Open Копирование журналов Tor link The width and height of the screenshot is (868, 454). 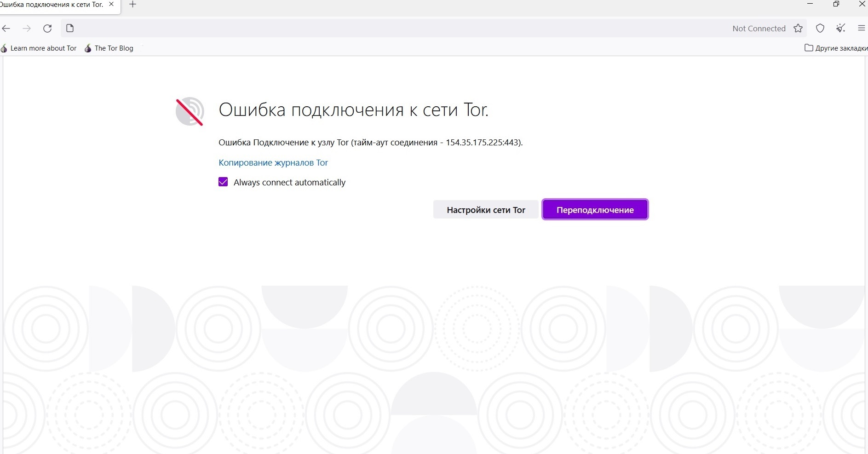pos(273,162)
